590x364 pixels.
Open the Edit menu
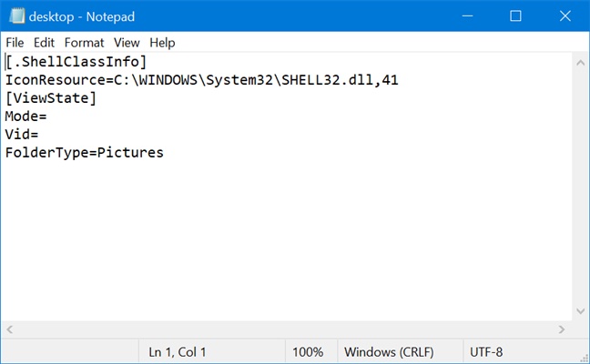[45, 43]
